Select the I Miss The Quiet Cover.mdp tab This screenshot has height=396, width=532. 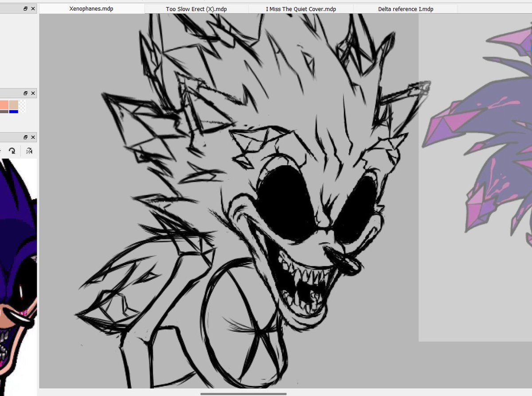(x=301, y=9)
